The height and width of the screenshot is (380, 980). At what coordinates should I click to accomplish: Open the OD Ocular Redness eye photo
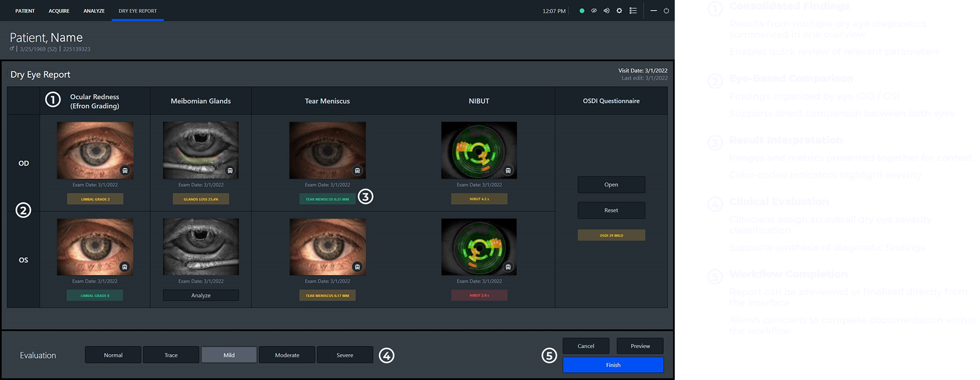95,150
